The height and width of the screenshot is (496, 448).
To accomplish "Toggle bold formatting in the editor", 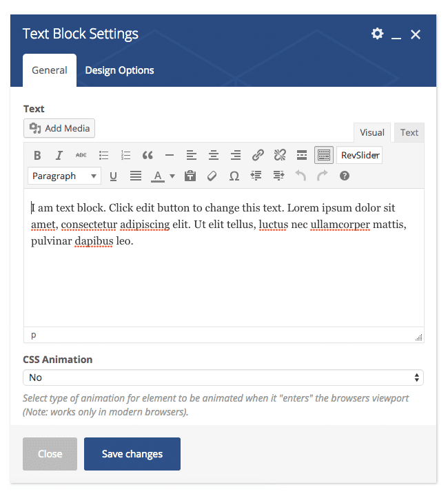I will 38,155.
